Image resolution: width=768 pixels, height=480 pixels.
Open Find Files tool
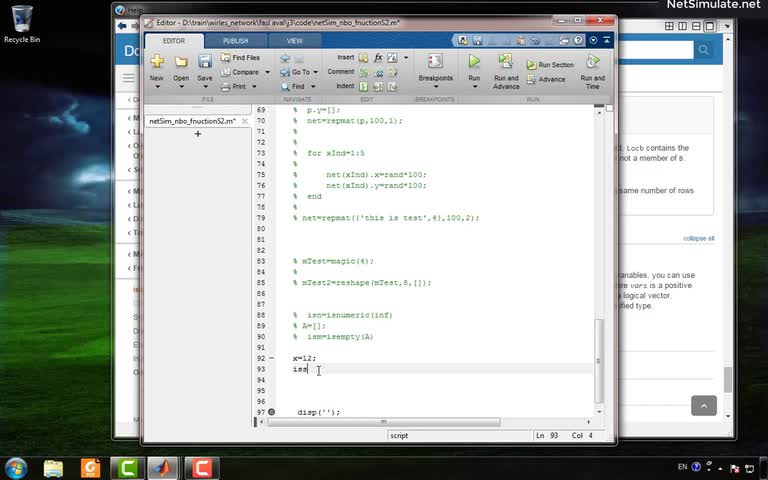pyautogui.click(x=240, y=57)
